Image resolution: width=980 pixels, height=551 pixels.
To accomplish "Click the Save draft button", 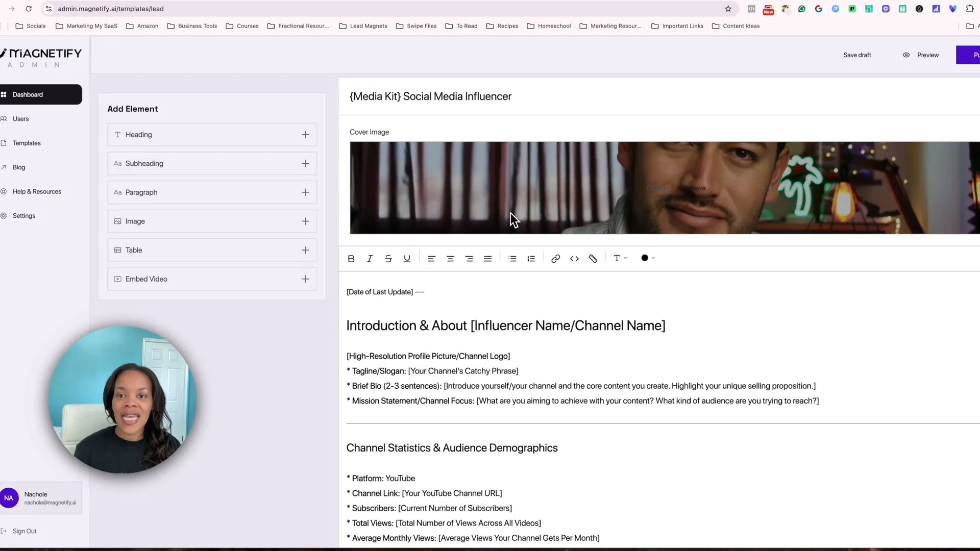I will tap(857, 55).
